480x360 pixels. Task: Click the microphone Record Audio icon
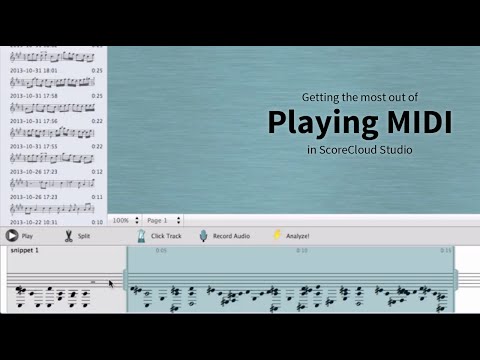pos(203,236)
